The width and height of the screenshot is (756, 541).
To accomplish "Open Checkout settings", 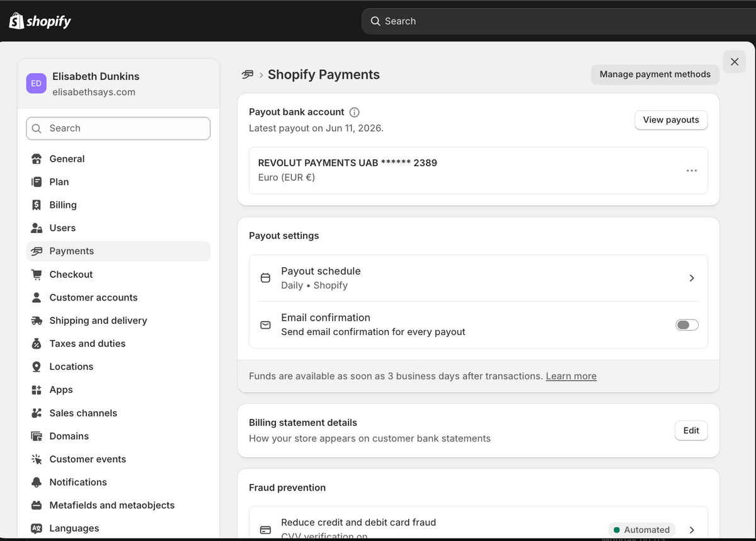I will click(118, 274).
